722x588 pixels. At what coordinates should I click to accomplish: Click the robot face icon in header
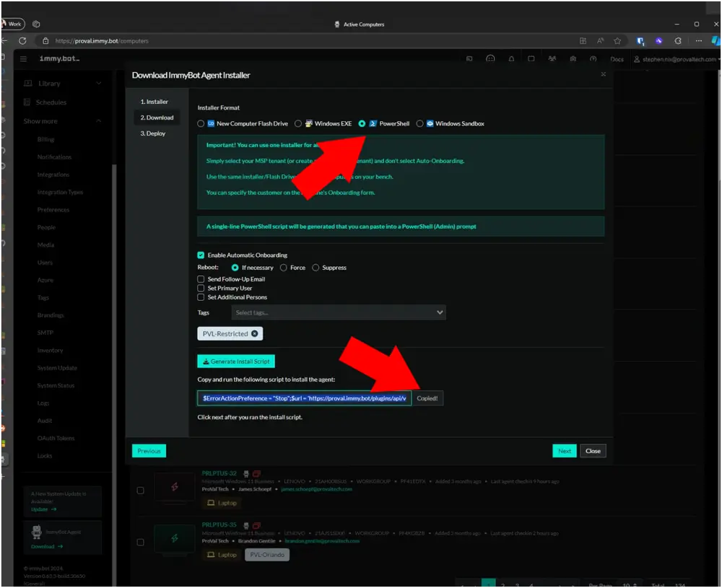[490, 59]
